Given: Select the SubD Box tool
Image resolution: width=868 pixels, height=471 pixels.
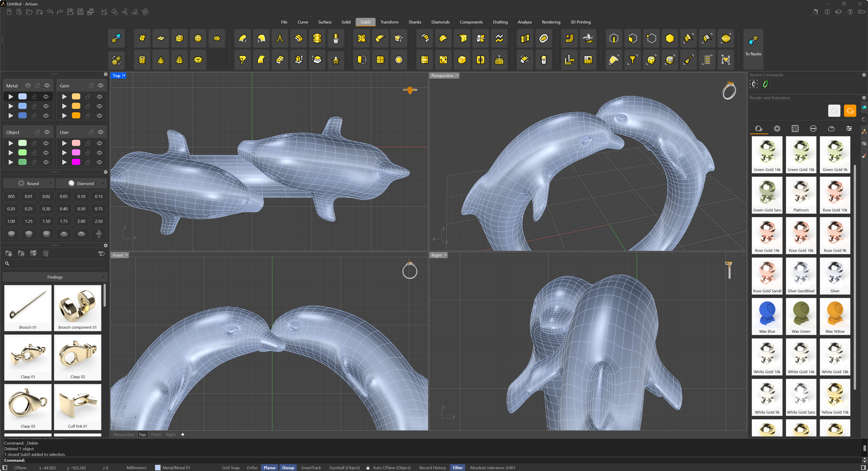Looking at the screenshot, I should [x=179, y=38].
